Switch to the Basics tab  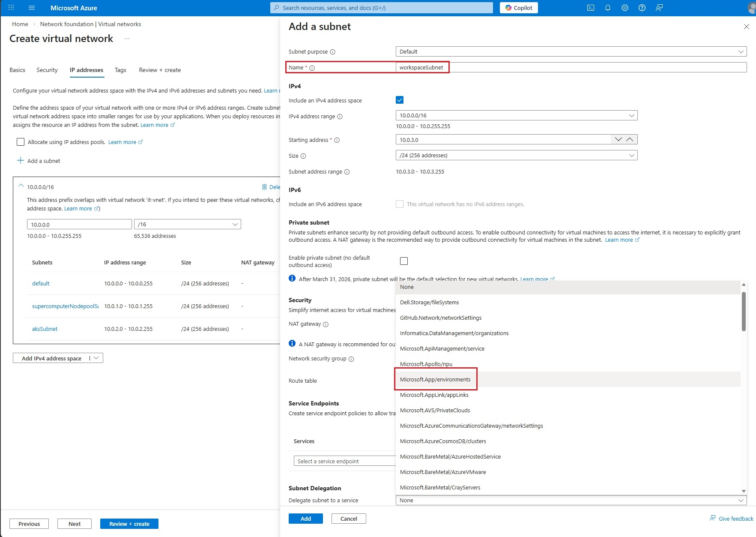17,70
